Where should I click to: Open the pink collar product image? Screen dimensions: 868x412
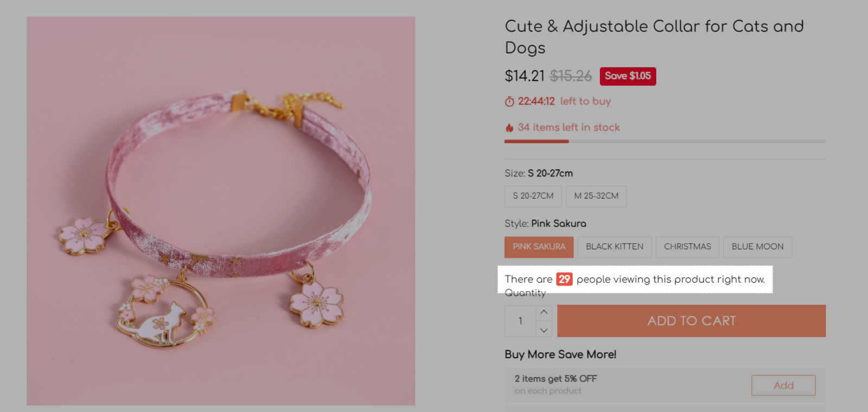221,211
